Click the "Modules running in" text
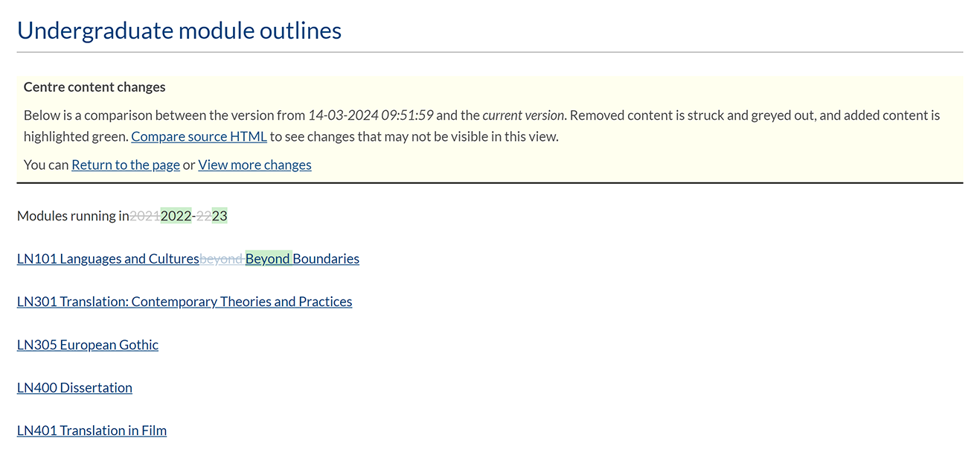The image size is (980, 458). 72,217
